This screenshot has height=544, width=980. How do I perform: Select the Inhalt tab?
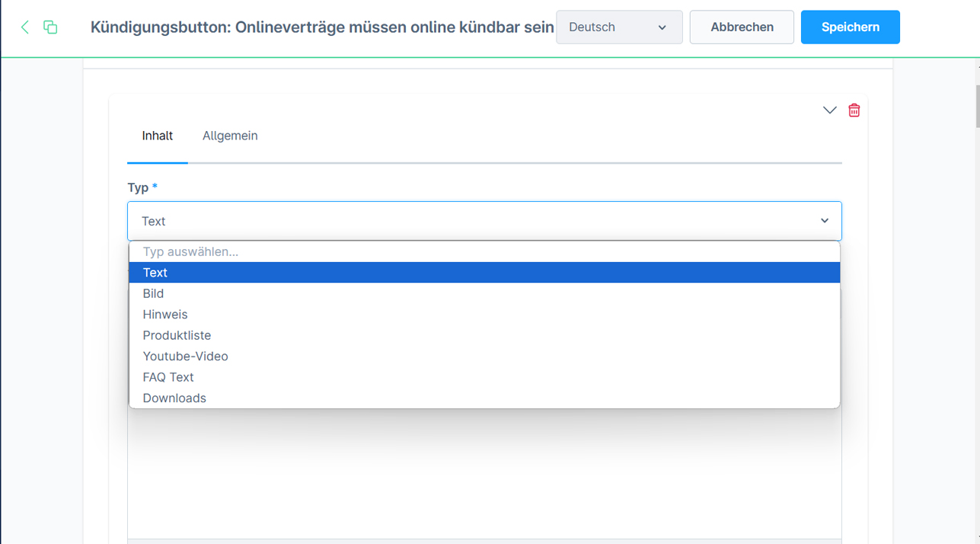[x=158, y=136]
